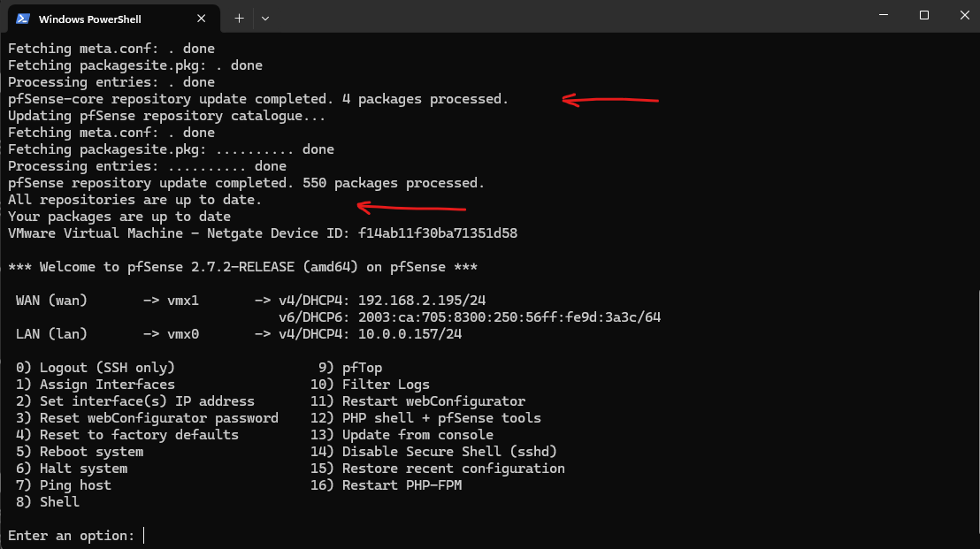980x549 pixels.
Task: Click the red arrow near "All repositories" line
Action: pos(410,209)
